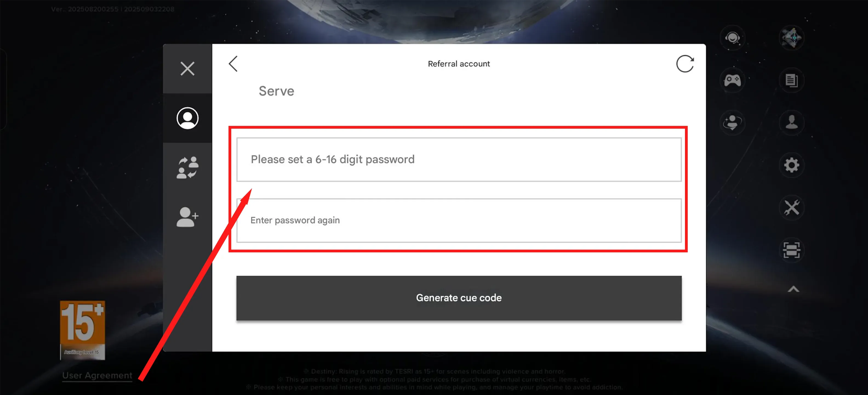
Task: Open the add user sidebar tab
Action: 187,216
